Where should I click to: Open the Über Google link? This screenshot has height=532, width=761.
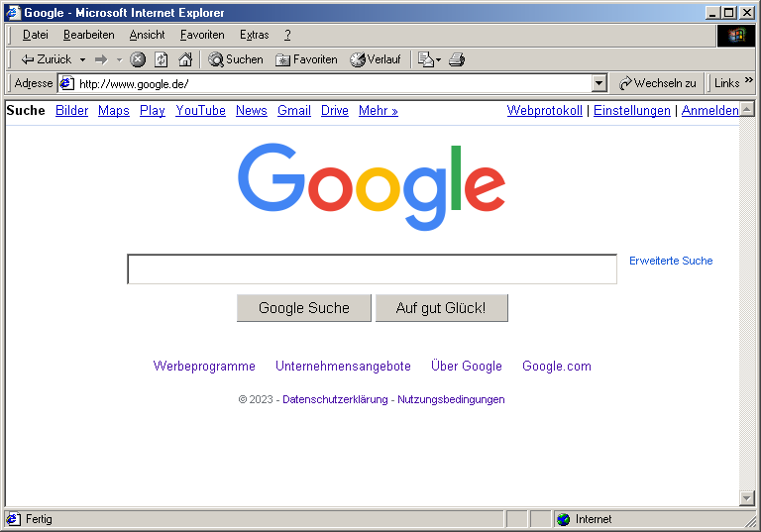[467, 366]
